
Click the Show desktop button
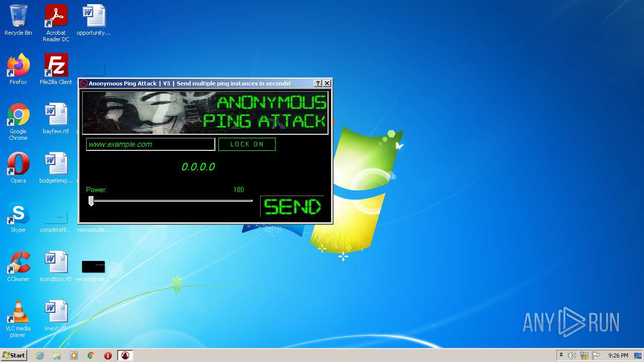[x=638, y=355]
